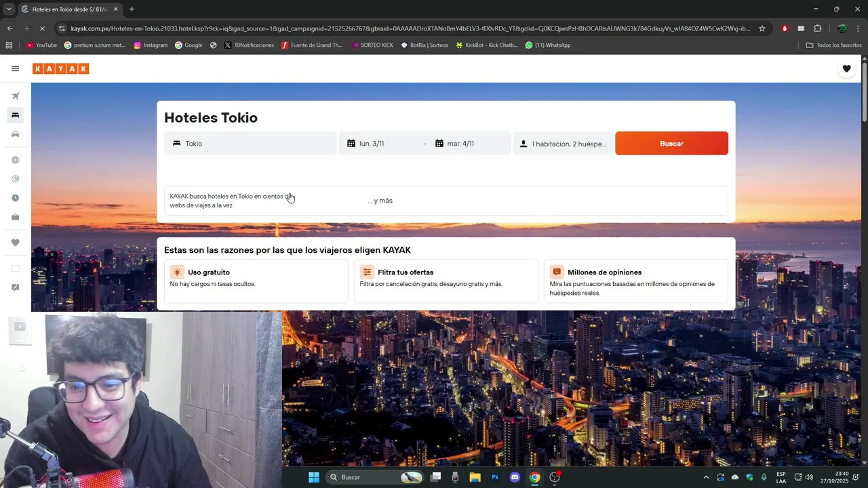Viewport: 868px width, 488px height.
Task: Open the Google bookmark
Action: pos(189,45)
